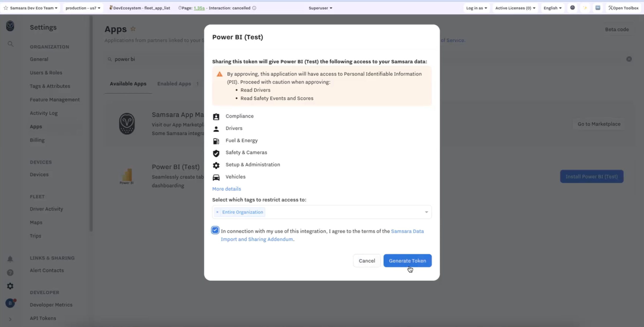Open the English language dropdown
Image resolution: width=644 pixels, height=327 pixels.
point(552,8)
